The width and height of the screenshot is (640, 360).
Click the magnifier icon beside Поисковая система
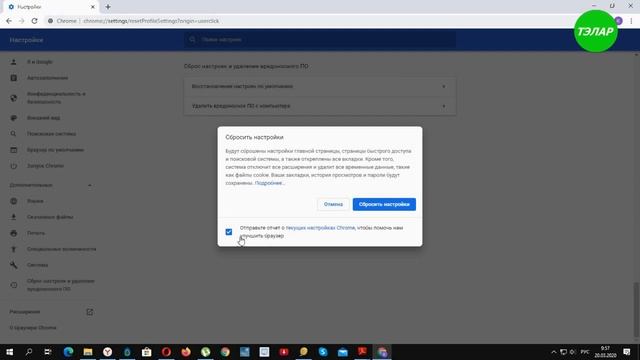13,134
